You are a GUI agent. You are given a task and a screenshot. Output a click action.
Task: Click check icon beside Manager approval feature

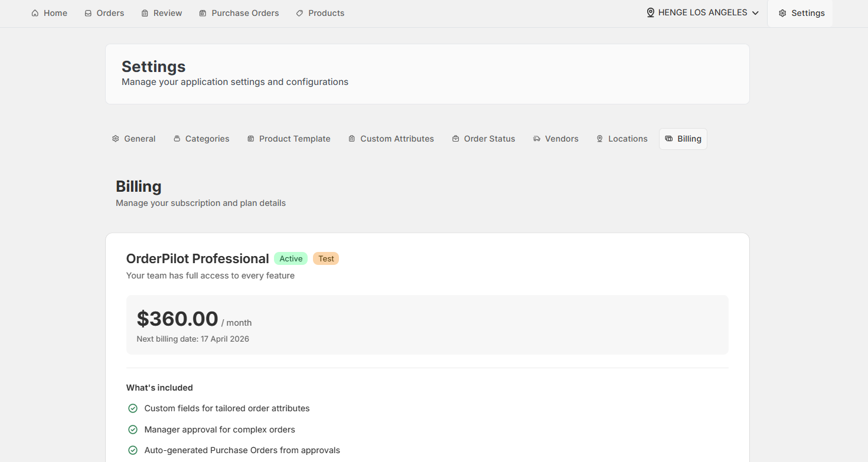coord(133,430)
